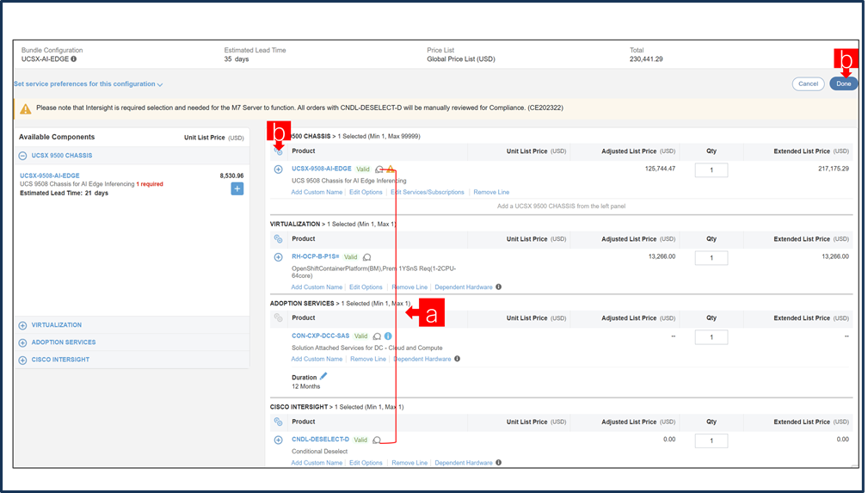This screenshot has width=868, height=493.
Task: Click the info icon next to UCSX-AI-EDGE
Action: pos(74,59)
